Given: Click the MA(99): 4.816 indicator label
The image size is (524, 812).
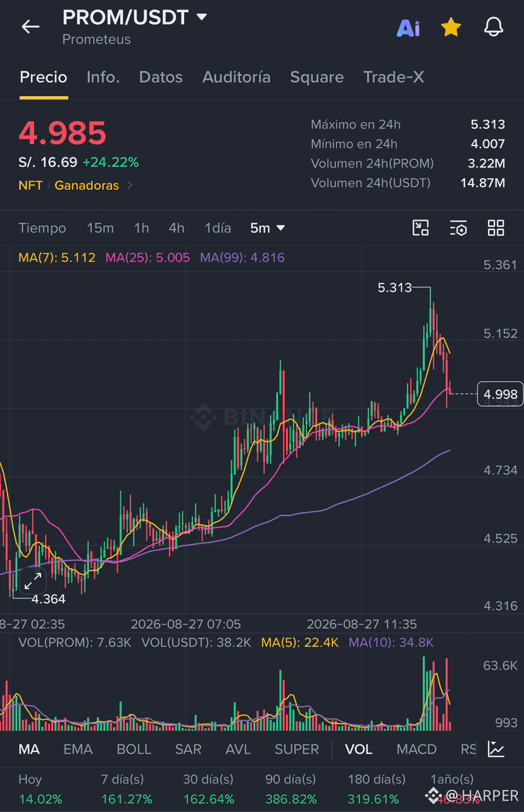Looking at the screenshot, I should coord(242,257).
